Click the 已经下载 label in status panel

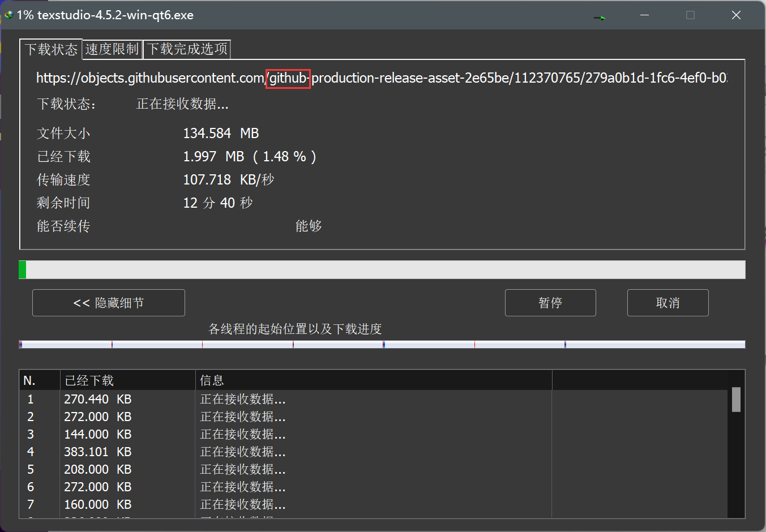[x=63, y=156]
